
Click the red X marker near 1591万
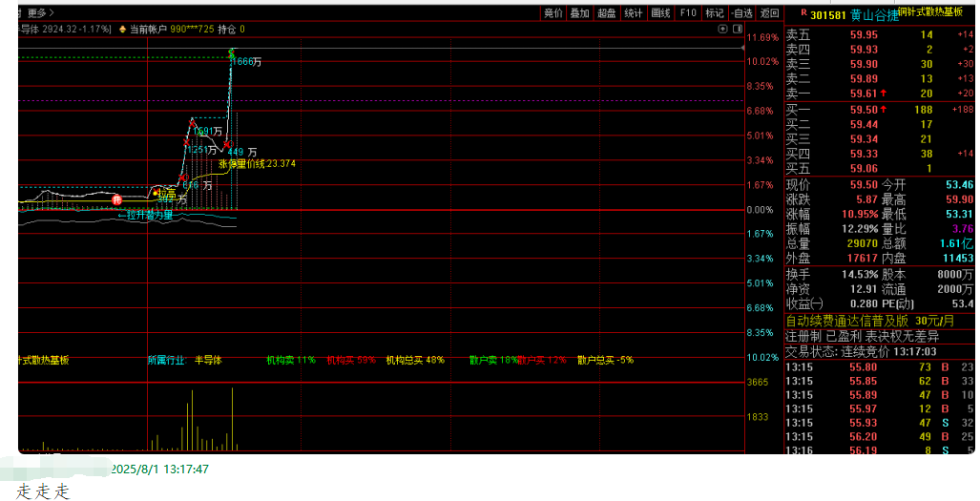tap(193, 122)
